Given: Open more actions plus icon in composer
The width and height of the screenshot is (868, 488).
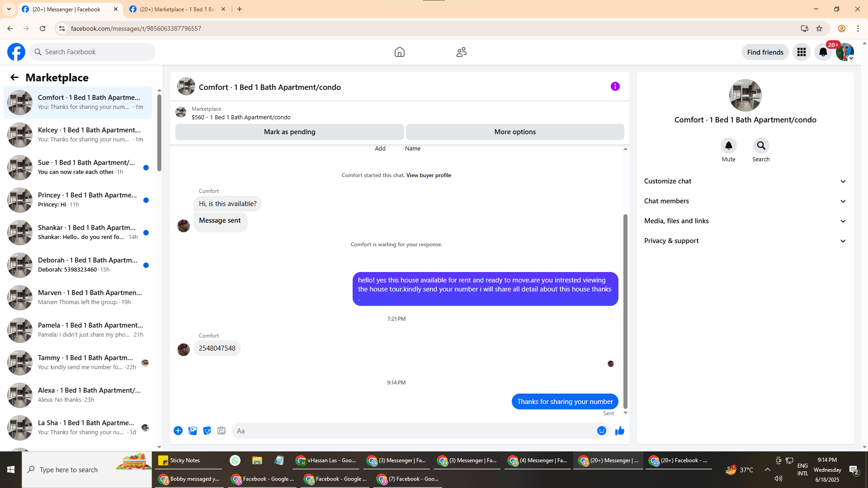Looking at the screenshot, I should tap(178, 431).
